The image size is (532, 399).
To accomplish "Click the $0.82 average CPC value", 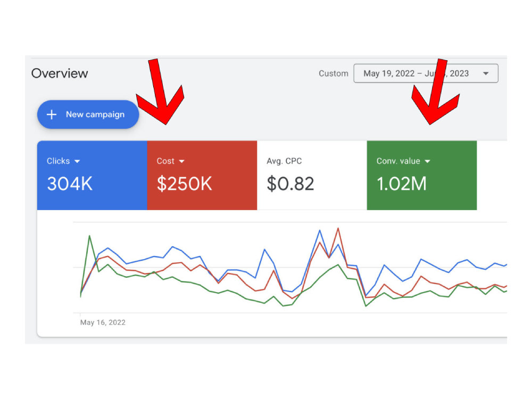I will pos(290,184).
